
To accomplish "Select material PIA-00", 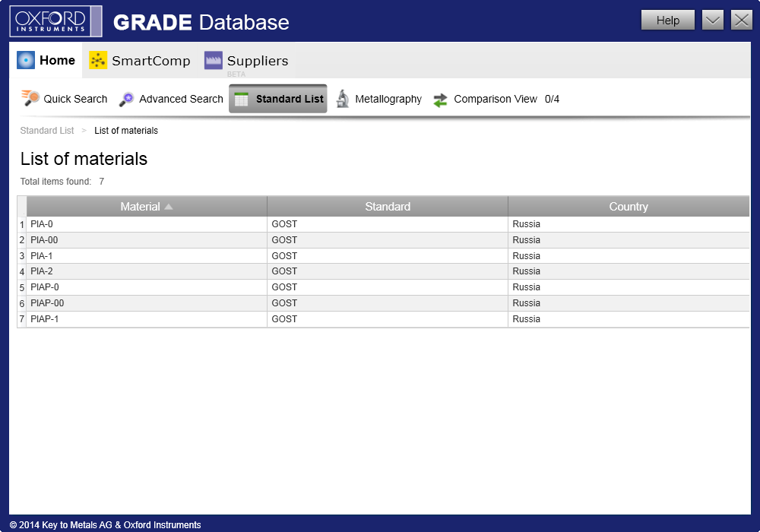I will [44, 240].
